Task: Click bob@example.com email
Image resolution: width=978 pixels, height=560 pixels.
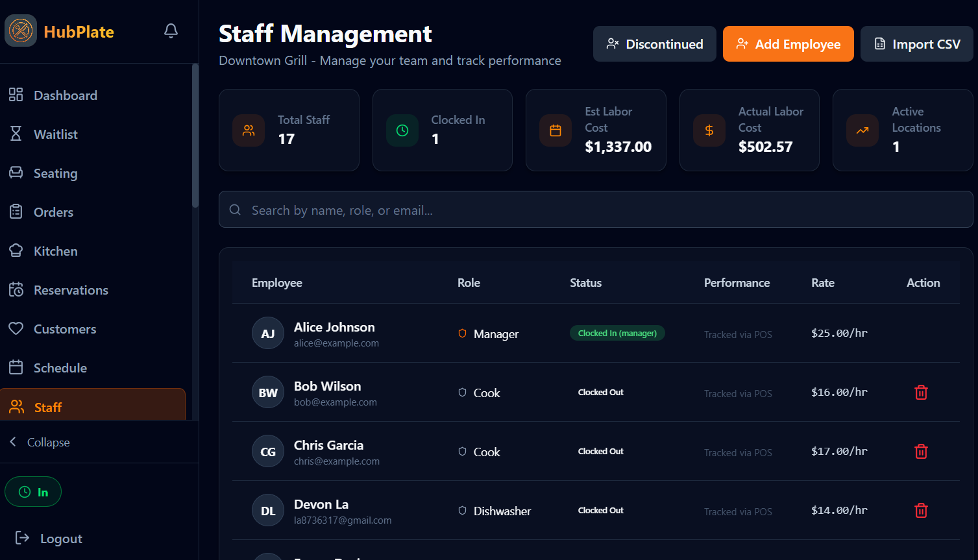Action: click(x=335, y=402)
